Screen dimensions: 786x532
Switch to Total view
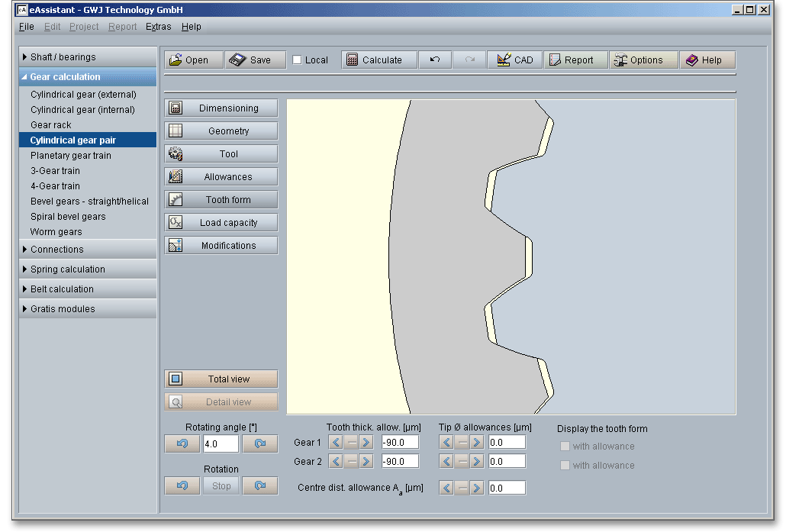[x=221, y=379]
